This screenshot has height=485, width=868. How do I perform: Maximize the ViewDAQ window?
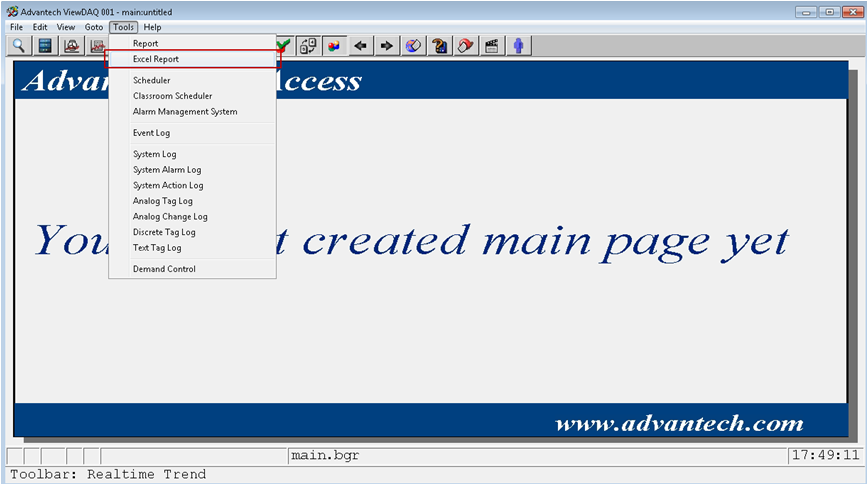tap(829, 12)
